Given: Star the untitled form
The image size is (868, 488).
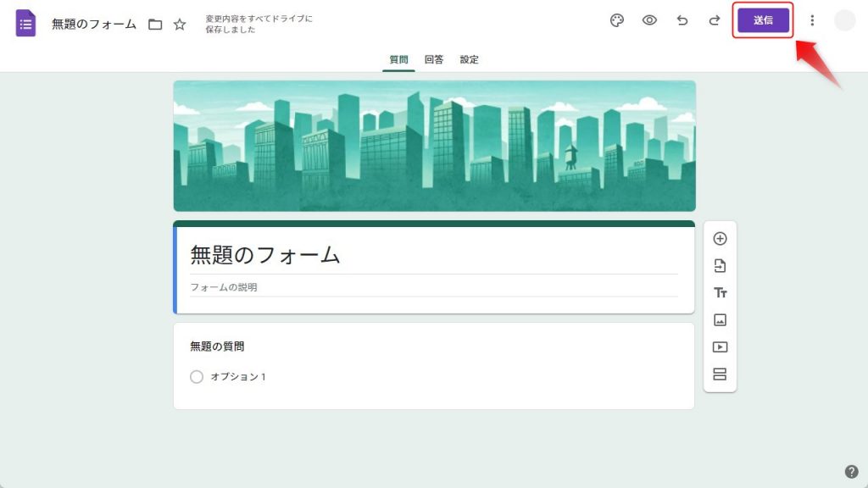Looking at the screenshot, I should coord(180,25).
